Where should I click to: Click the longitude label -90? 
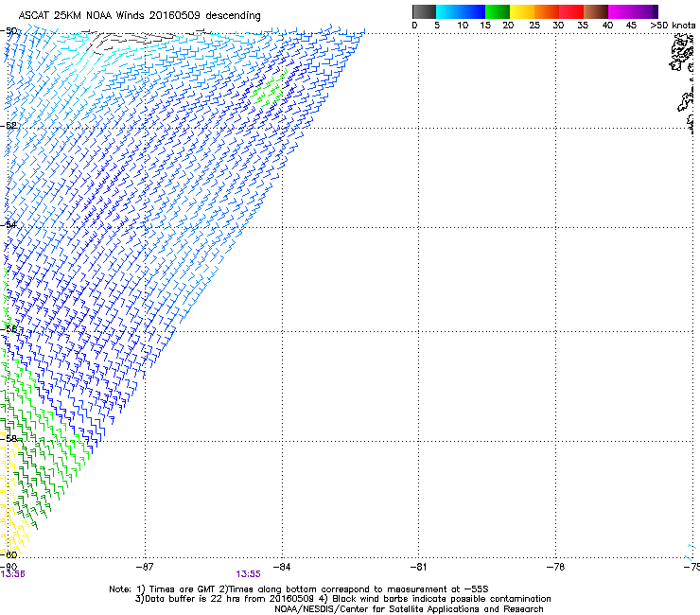pos(9,567)
